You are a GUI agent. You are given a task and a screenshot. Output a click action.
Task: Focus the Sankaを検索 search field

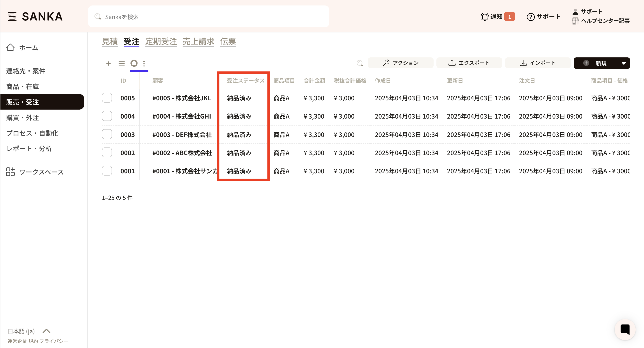point(208,17)
